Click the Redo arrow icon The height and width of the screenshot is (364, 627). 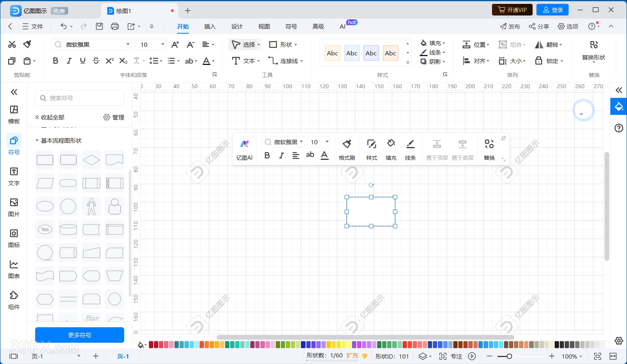pyautogui.click(x=84, y=26)
